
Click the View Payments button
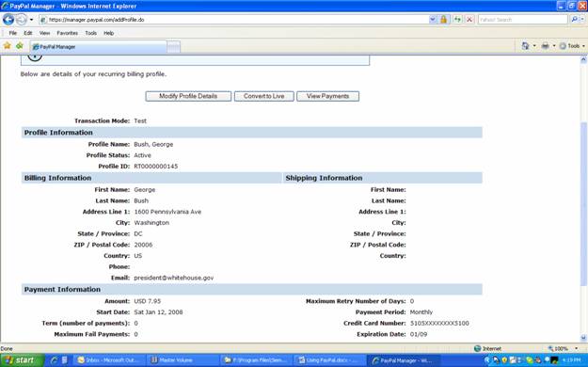327,96
